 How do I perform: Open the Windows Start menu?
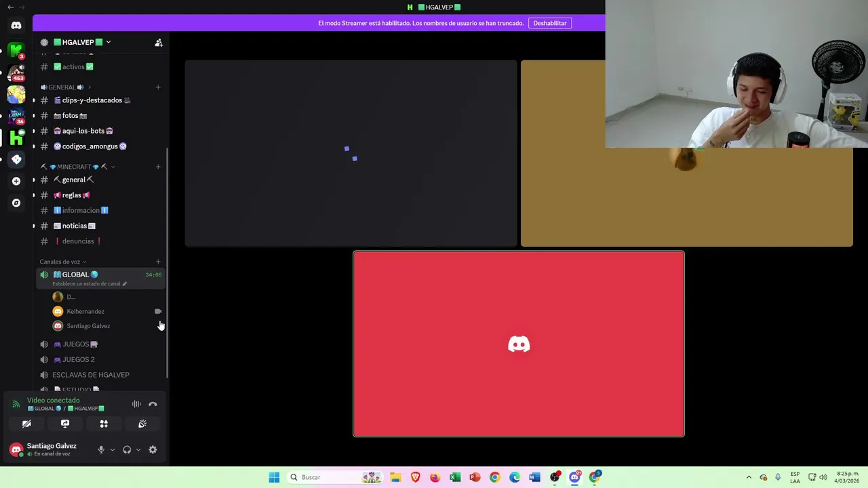pos(274,477)
